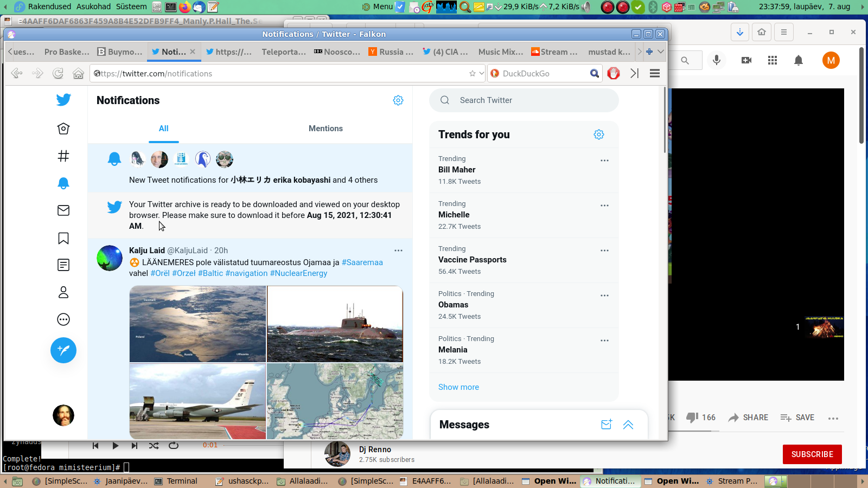The height and width of the screenshot is (488, 868).
Task: Focus the Search Twitter field
Action: tap(524, 100)
